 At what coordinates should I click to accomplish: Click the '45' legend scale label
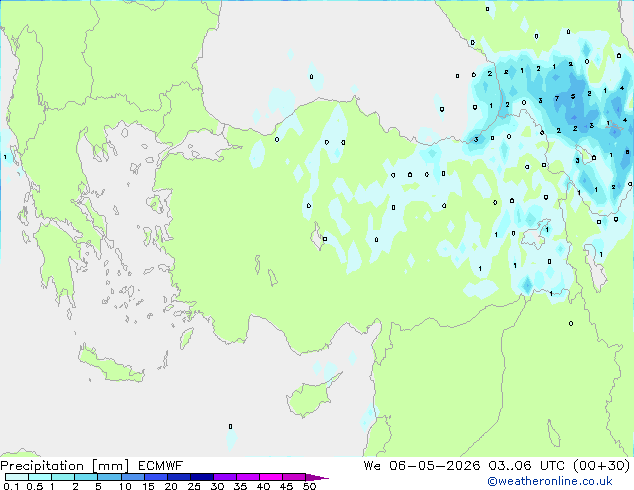pos(286,486)
